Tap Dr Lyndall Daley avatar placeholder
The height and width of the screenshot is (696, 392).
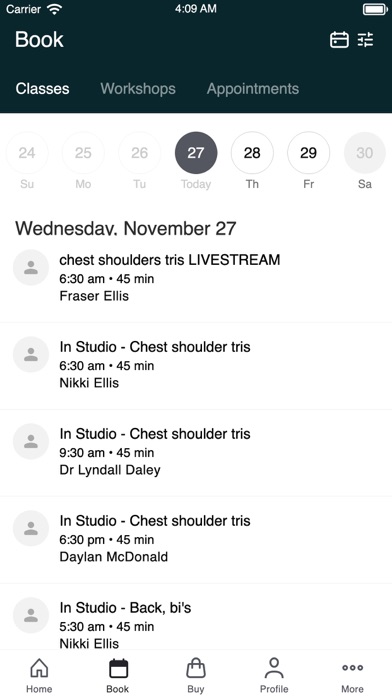coord(31,442)
